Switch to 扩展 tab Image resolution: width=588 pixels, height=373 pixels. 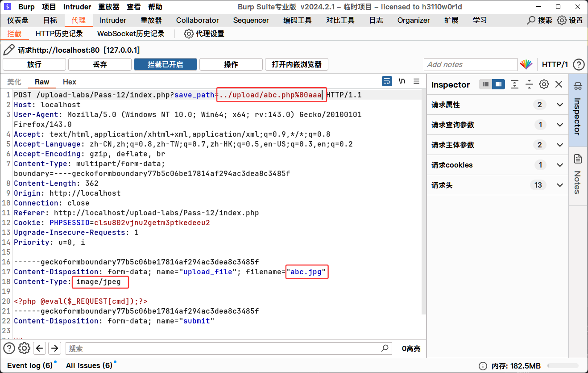451,21
